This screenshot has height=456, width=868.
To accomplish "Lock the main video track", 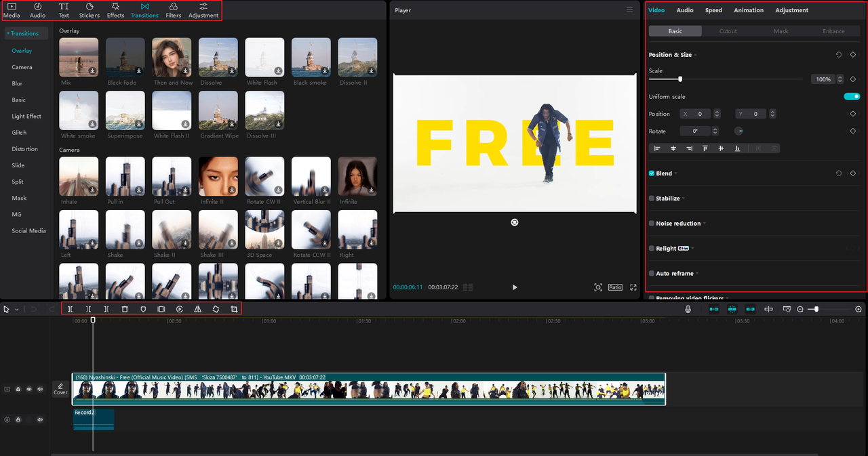I will (x=18, y=390).
